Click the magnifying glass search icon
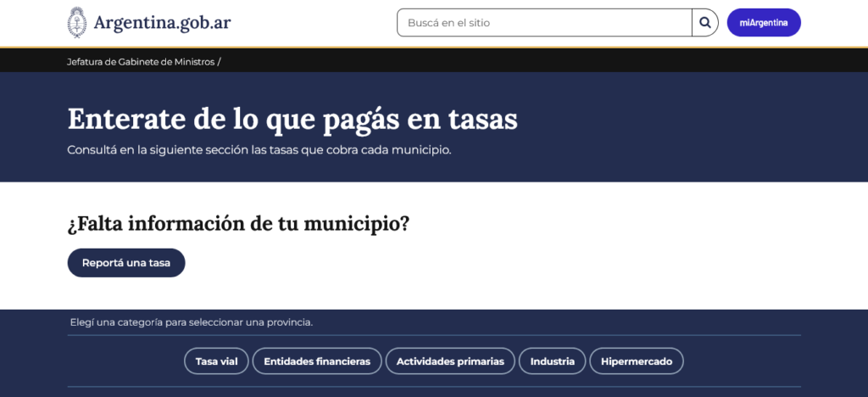This screenshot has height=397, width=868. (x=704, y=23)
